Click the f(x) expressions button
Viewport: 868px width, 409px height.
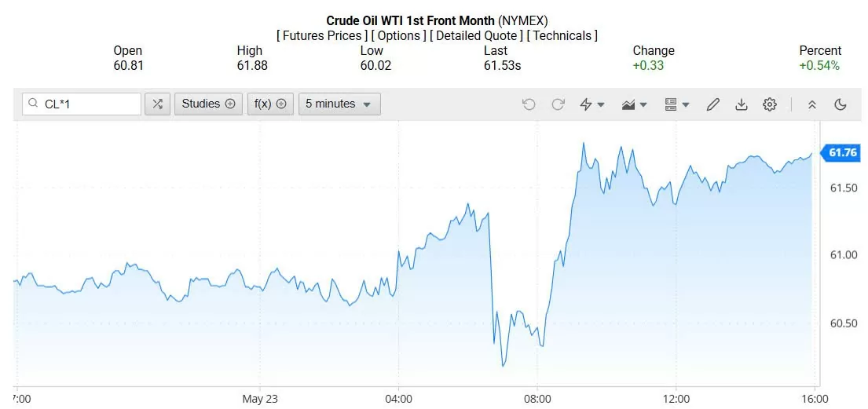pos(270,104)
